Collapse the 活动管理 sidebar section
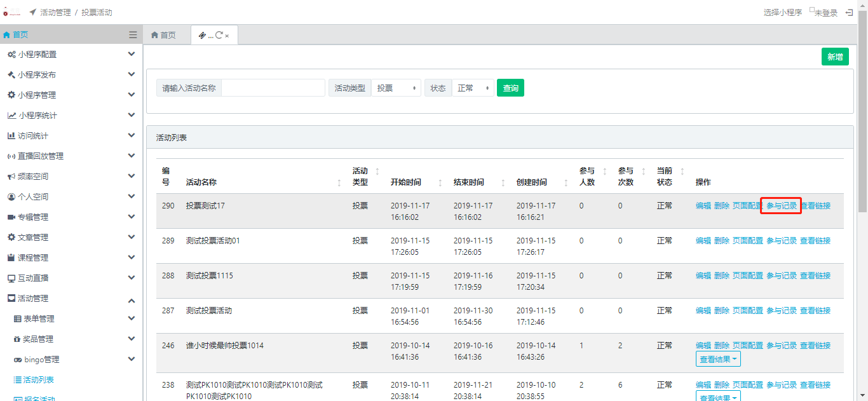This screenshot has width=868, height=401. [132, 299]
